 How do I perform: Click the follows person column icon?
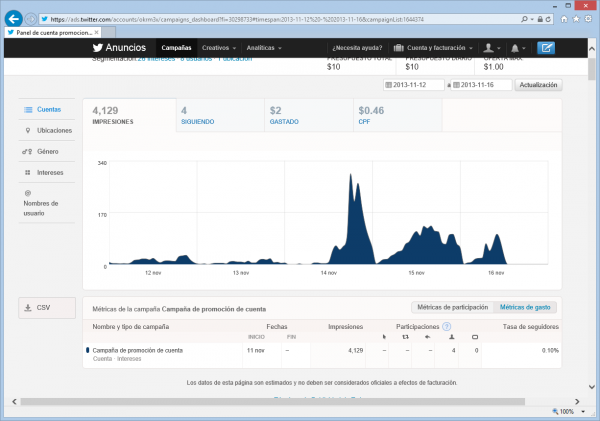pyautogui.click(x=452, y=337)
